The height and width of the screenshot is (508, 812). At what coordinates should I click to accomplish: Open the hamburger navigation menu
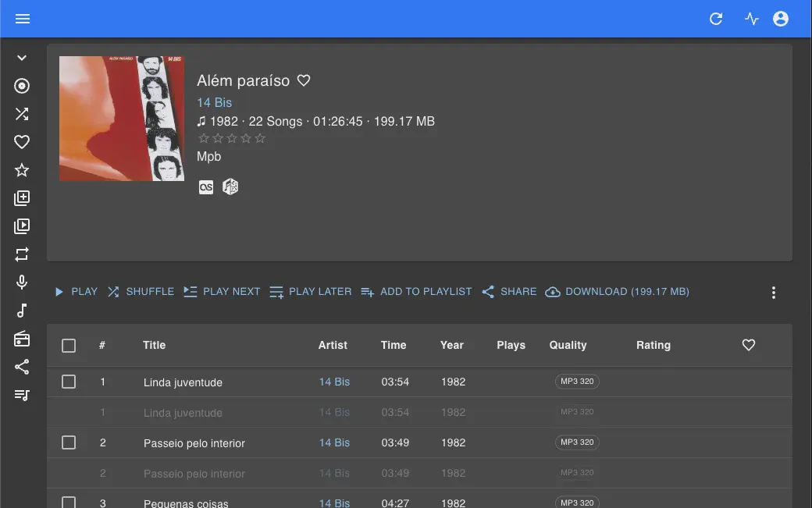tap(23, 19)
